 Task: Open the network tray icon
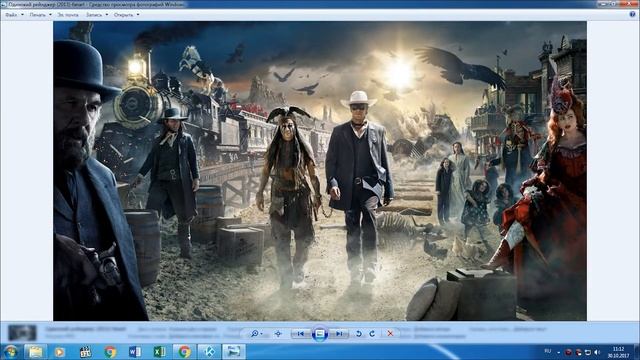coord(588,352)
